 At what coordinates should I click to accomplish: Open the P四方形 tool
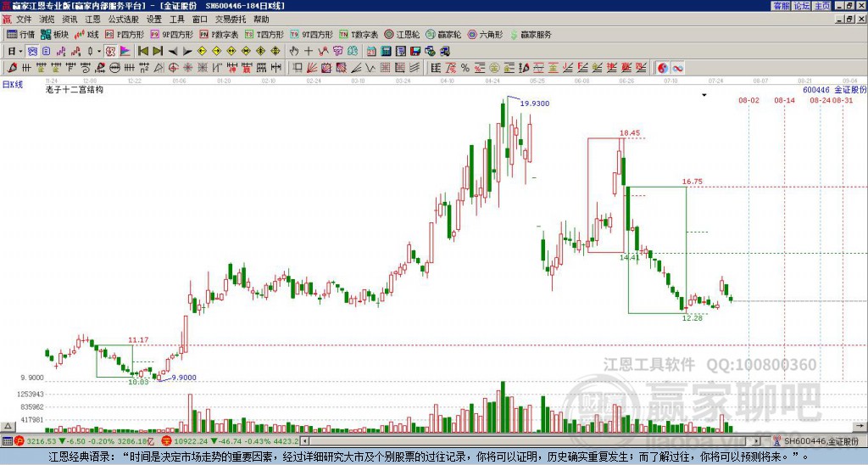click(x=125, y=34)
